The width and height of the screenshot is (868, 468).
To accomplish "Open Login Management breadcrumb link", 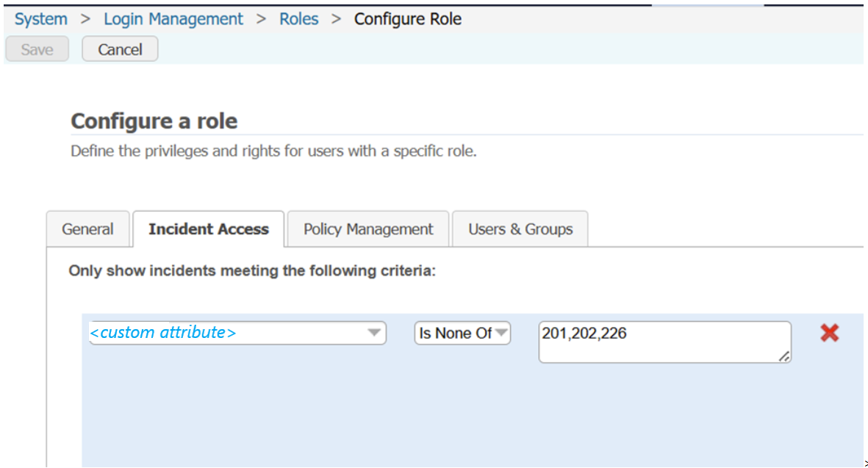I will coord(173,19).
